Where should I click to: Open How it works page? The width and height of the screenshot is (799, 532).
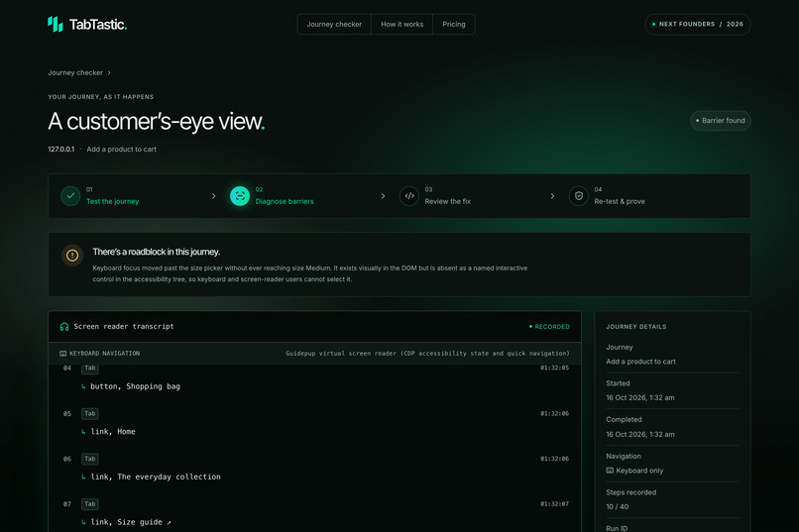coord(402,25)
